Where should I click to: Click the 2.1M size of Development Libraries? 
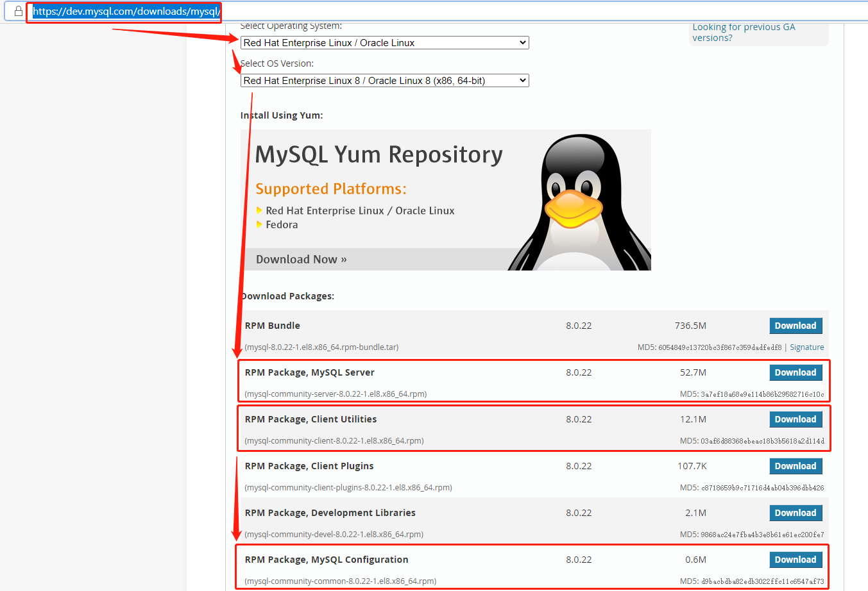[x=695, y=513]
